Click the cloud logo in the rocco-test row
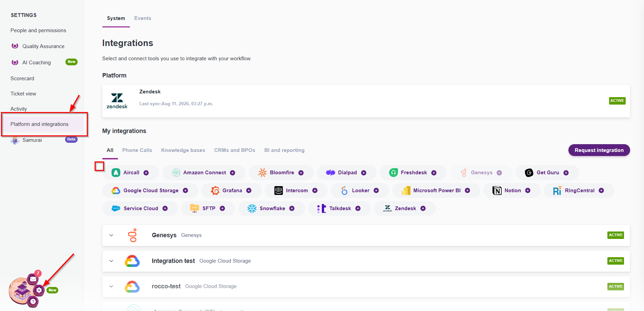Image resolution: width=644 pixels, height=311 pixels. (x=132, y=287)
